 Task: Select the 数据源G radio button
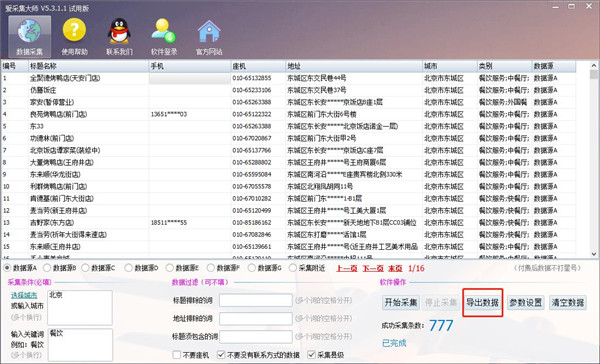(x=252, y=268)
